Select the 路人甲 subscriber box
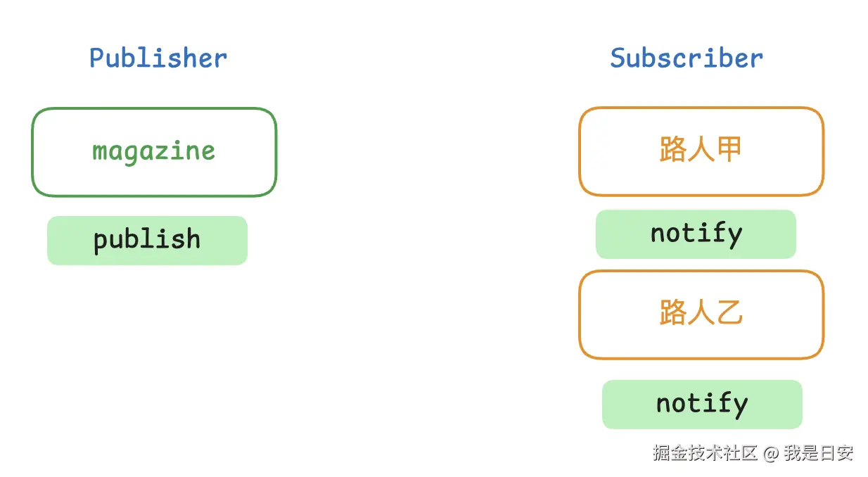This screenshot has height=477, width=868. click(701, 151)
